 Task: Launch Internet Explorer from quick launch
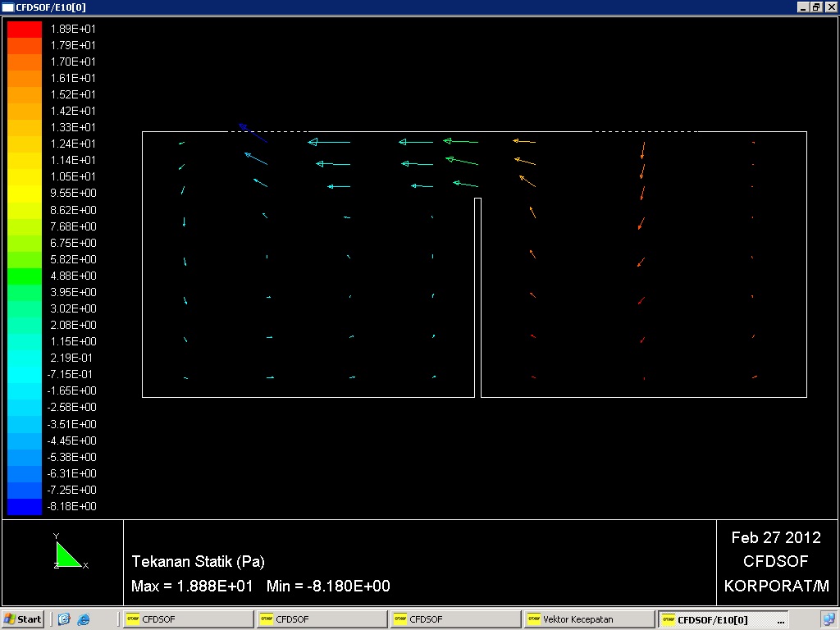pyautogui.click(x=84, y=619)
